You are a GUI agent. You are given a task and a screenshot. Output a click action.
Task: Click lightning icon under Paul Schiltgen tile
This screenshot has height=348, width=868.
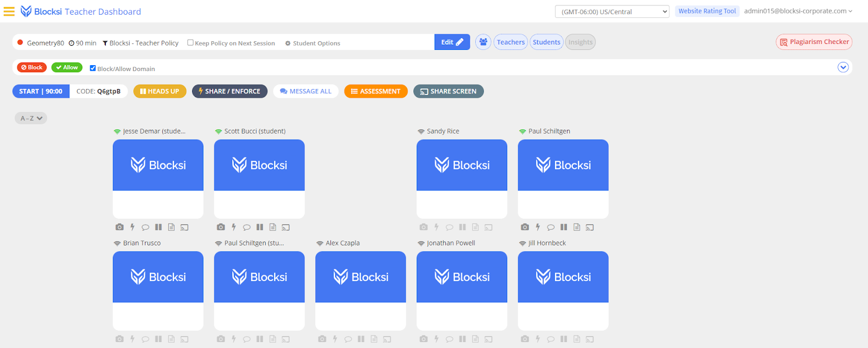point(538,227)
